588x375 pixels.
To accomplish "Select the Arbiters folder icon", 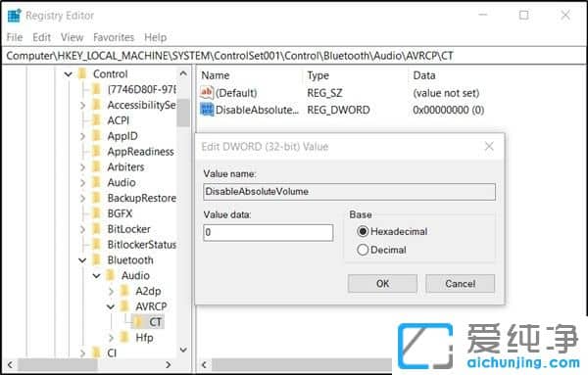I will tap(97, 166).
